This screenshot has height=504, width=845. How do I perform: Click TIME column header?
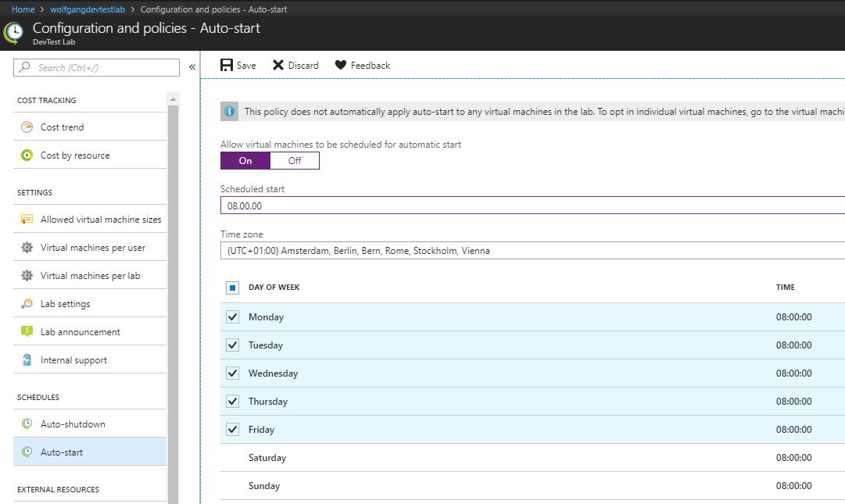(x=785, y=288)
